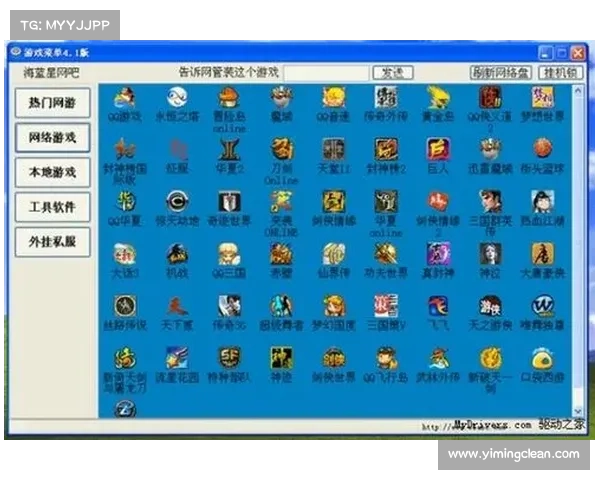Open the 大唐豪侠 game icon

[543, 254]
